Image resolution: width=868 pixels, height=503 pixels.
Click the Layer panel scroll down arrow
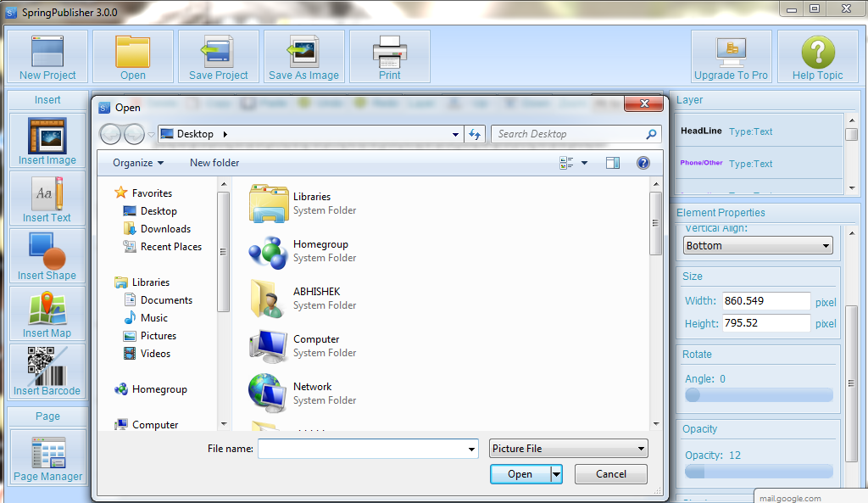[x=851, y=187]
